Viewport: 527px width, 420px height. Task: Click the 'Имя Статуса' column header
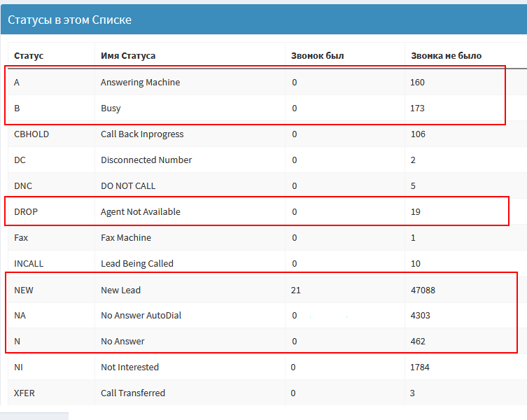click(128, 55)
